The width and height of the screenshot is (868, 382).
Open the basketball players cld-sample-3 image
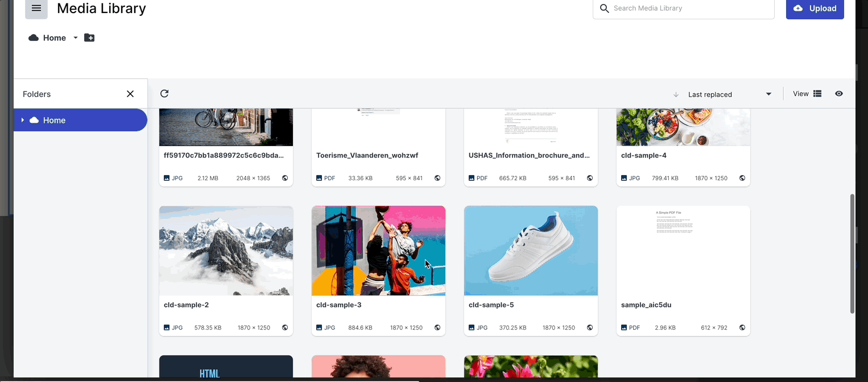(x=378, y=251)
